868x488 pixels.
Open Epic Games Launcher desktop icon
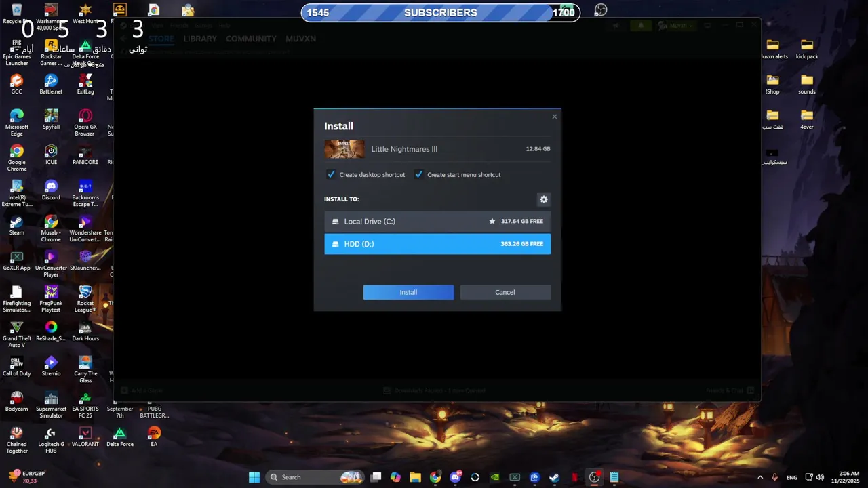click(17, 53)
